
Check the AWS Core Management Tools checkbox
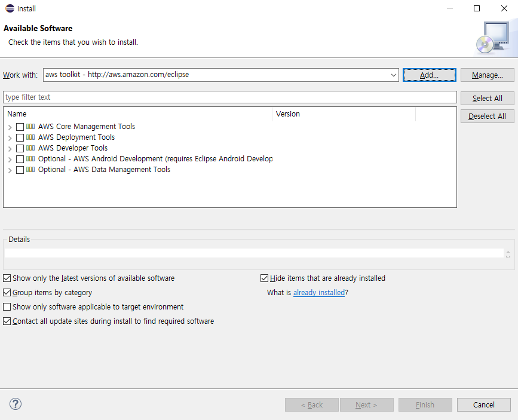coord(20,127)
